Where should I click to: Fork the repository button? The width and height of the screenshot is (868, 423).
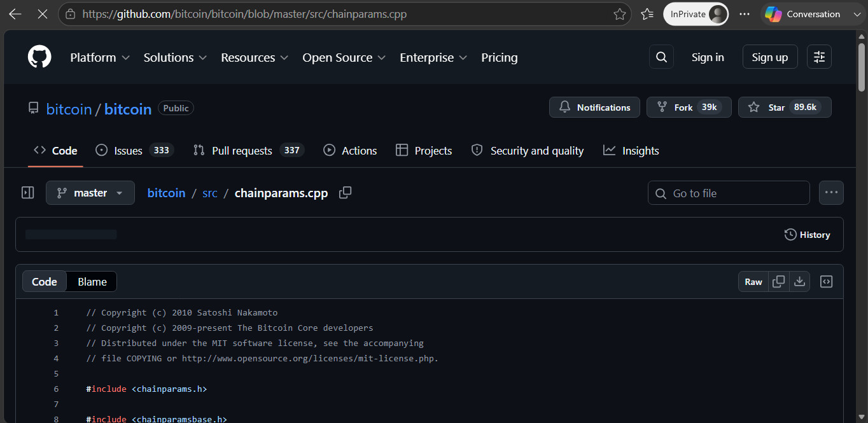click(x=689, y=107)
